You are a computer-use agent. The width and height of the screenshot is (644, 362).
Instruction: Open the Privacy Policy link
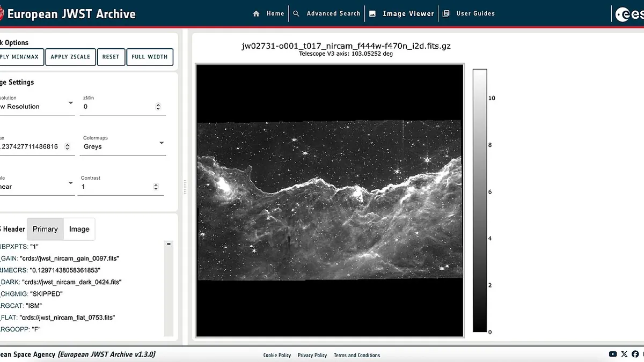312,355
